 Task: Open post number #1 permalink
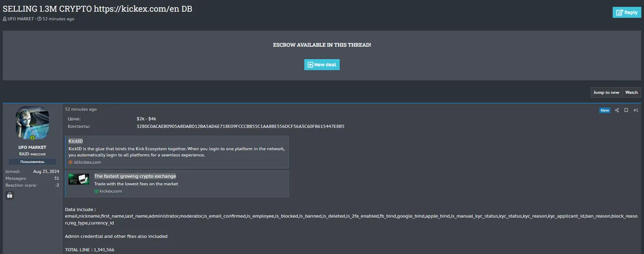636,110
